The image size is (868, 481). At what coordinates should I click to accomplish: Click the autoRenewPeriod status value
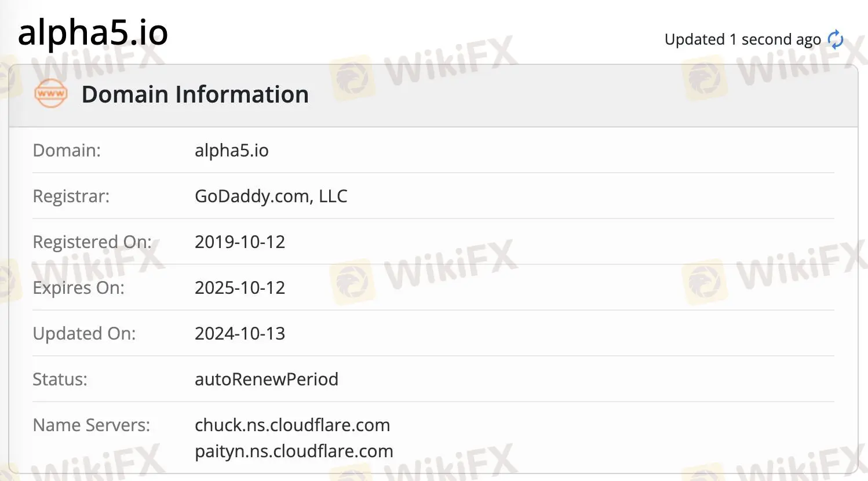pos(267,379)
